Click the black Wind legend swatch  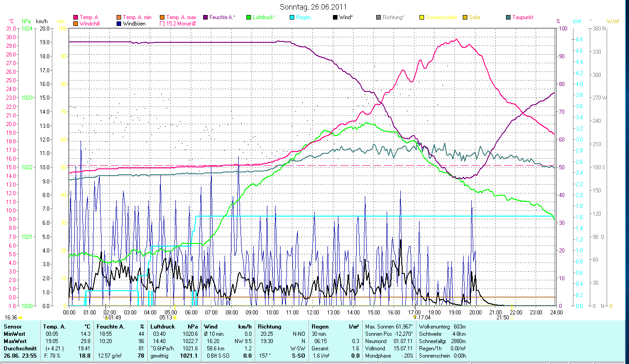[x=335, y=17]
